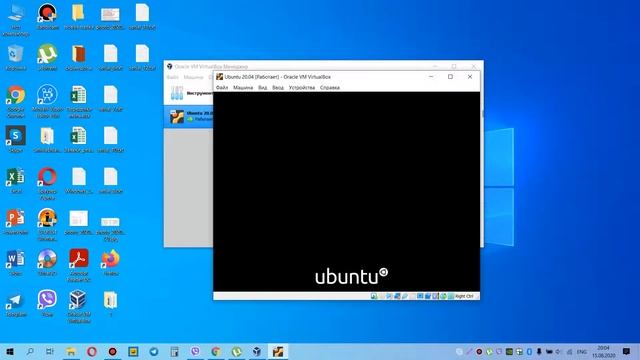Open Task View on the taskbar
This screenshot has height=360, width=640.
click(x=50, y=351)
